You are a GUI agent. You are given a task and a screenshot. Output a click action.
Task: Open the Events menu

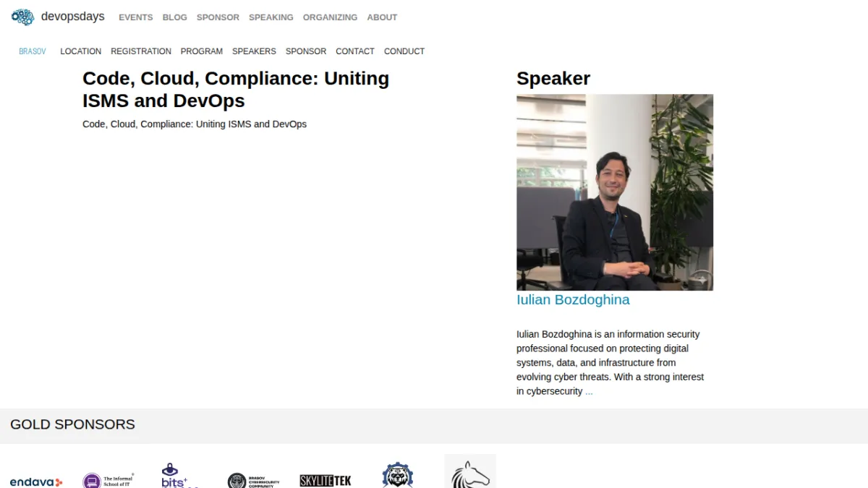(x=136, y=17)
